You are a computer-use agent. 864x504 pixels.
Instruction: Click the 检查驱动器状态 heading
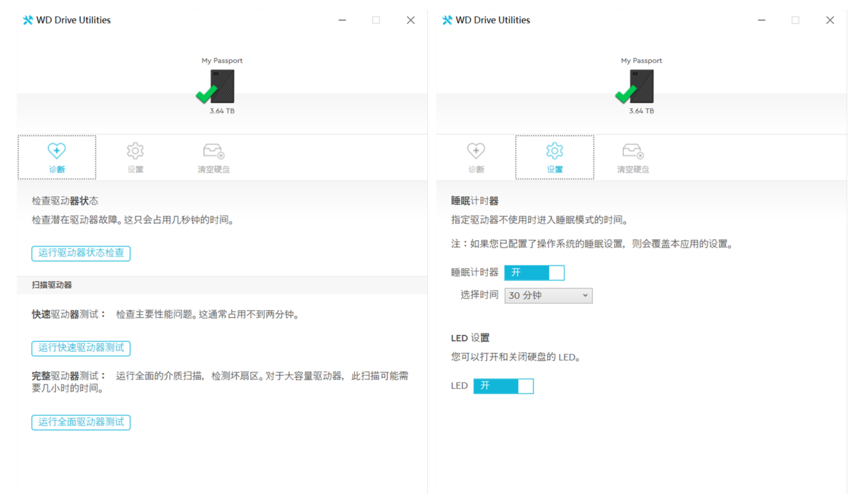coord(65,201)
